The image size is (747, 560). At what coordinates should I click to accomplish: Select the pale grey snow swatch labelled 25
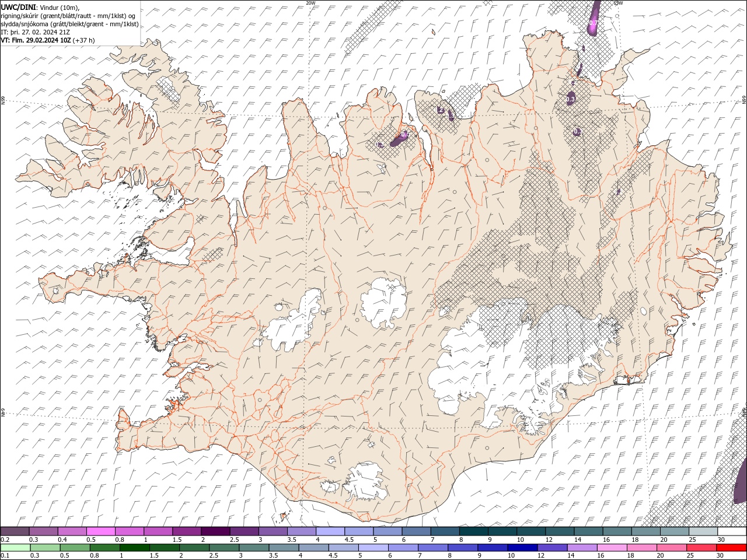tap(703, 531)
